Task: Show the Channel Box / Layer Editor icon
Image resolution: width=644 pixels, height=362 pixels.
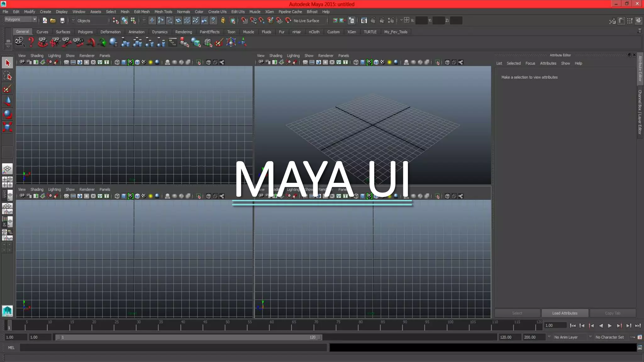Action: (639, 21)
